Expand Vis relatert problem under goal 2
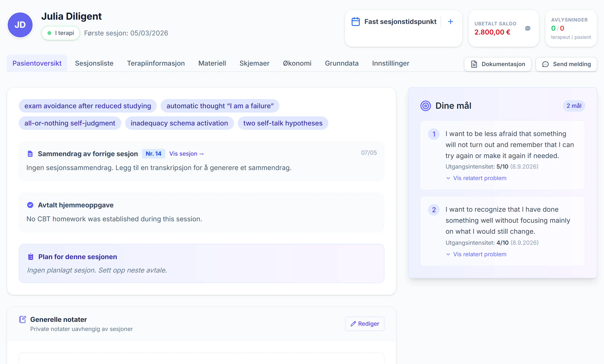Viewport: 604px width, 364px height. [x=476, y=254]
